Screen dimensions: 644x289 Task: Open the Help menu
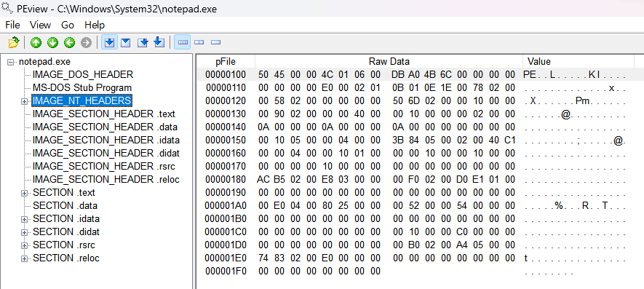click(x=95, y=25)
